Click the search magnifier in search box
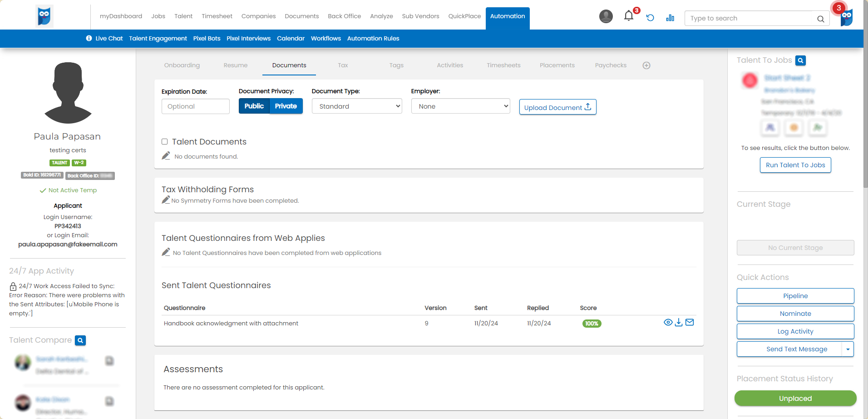 (x=820, y=19)
